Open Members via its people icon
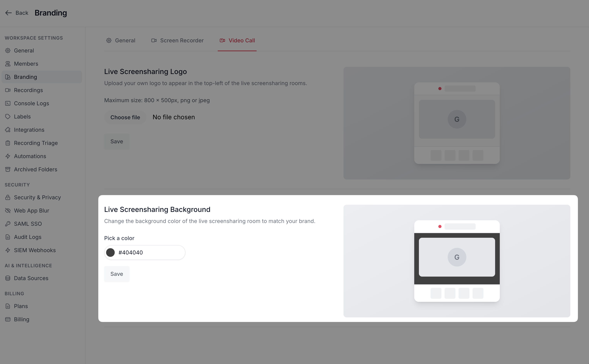 [8, 64]
